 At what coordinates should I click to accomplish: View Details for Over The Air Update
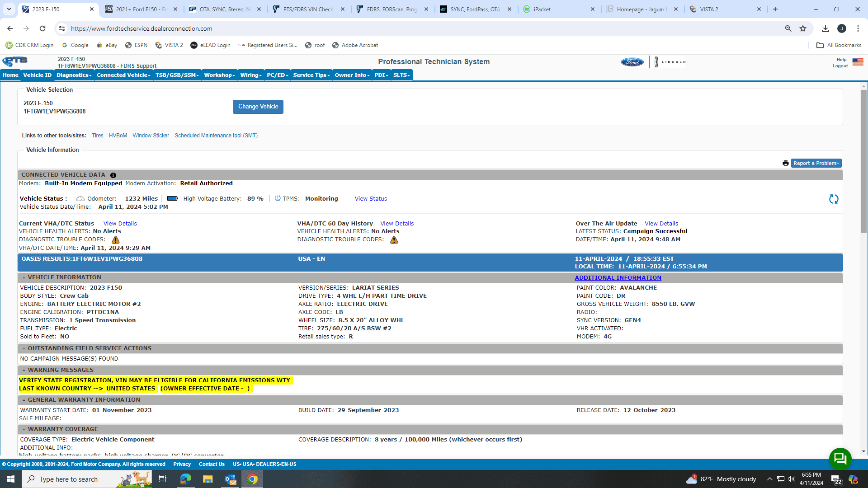point(661,224)
